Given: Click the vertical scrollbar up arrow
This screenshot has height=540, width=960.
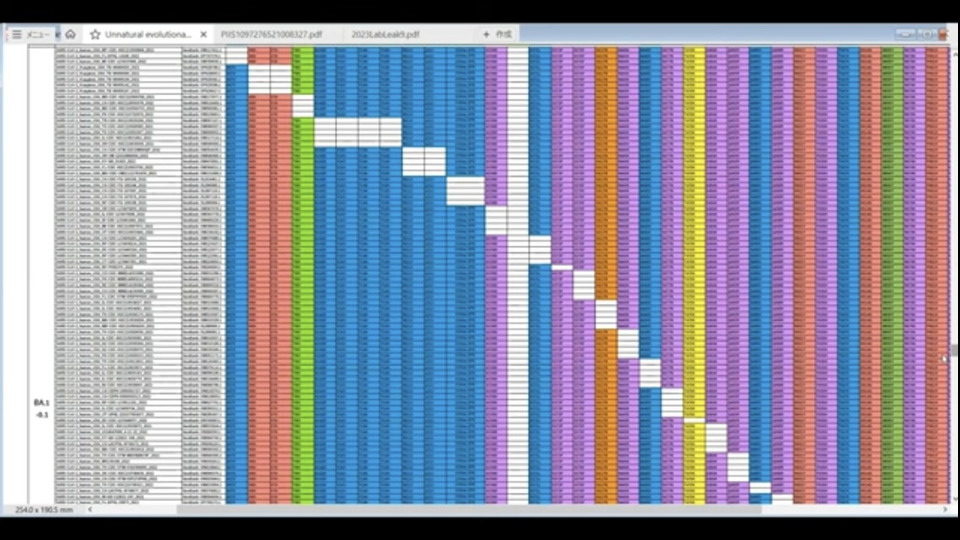Looking at the screenshot, I should coord(954,54).
